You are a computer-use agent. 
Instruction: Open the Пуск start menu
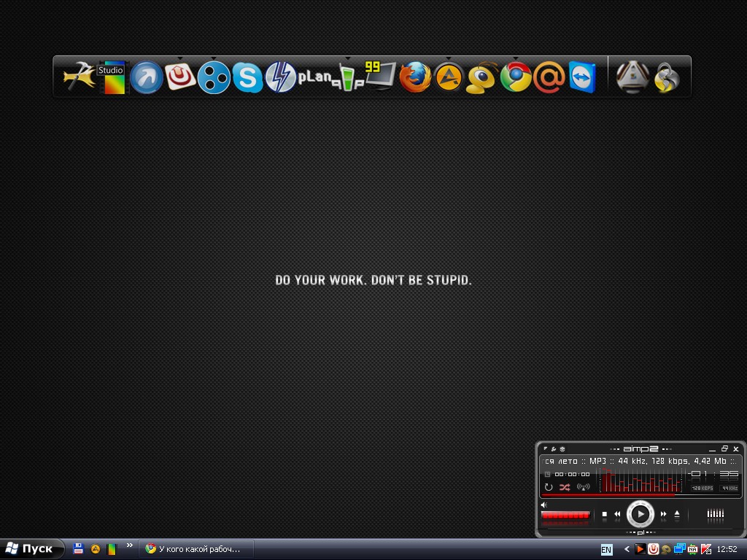pyautogui.click(x=31, y=549)
